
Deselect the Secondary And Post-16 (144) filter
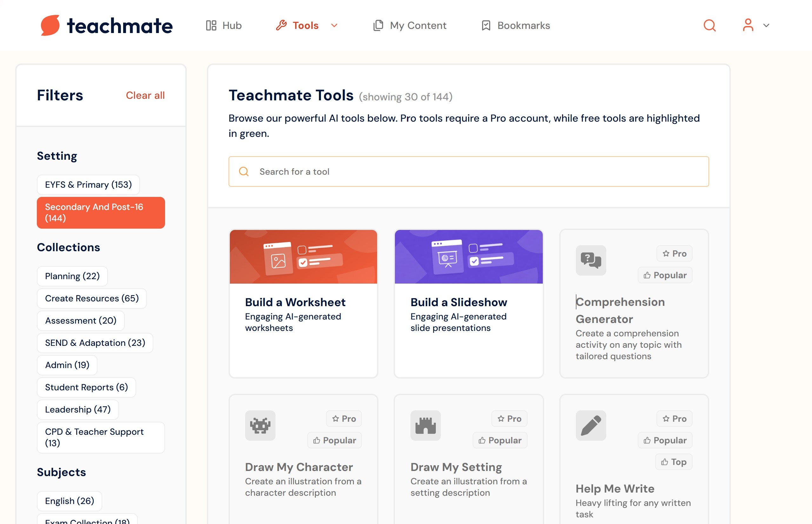point(101,213)
